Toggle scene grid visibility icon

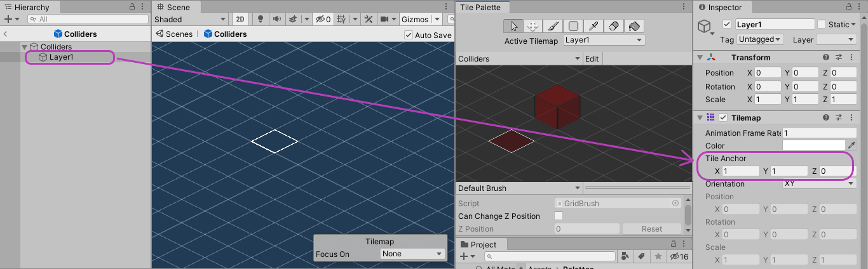[x=341, y=20]
